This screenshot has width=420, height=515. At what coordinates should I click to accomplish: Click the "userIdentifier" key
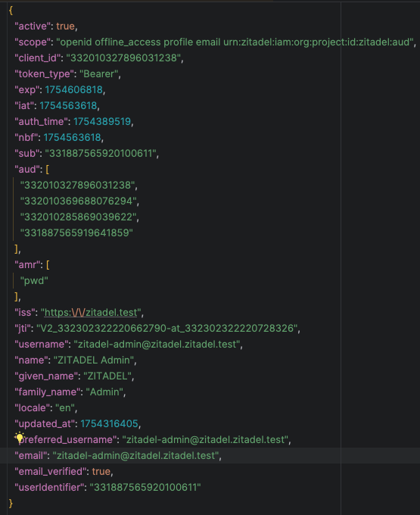tap(49, 488)
